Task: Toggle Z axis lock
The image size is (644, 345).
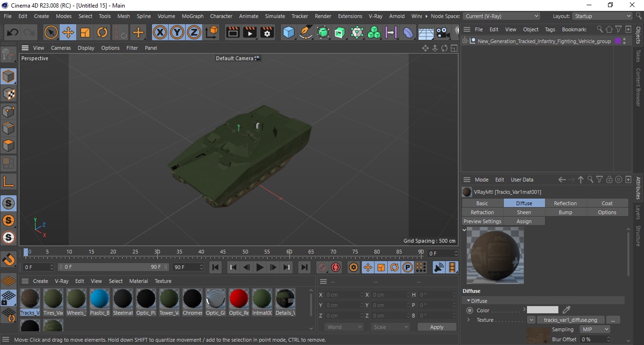Action: (194, 33)
